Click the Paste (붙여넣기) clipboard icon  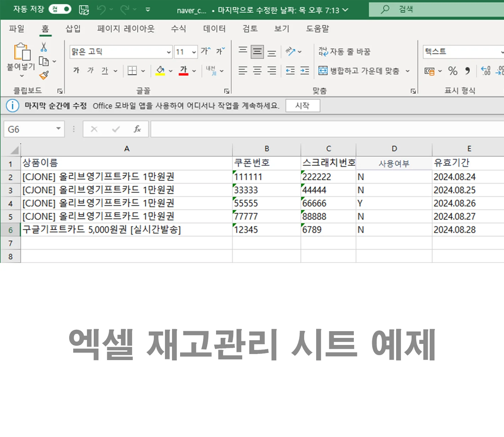point(22,52)
